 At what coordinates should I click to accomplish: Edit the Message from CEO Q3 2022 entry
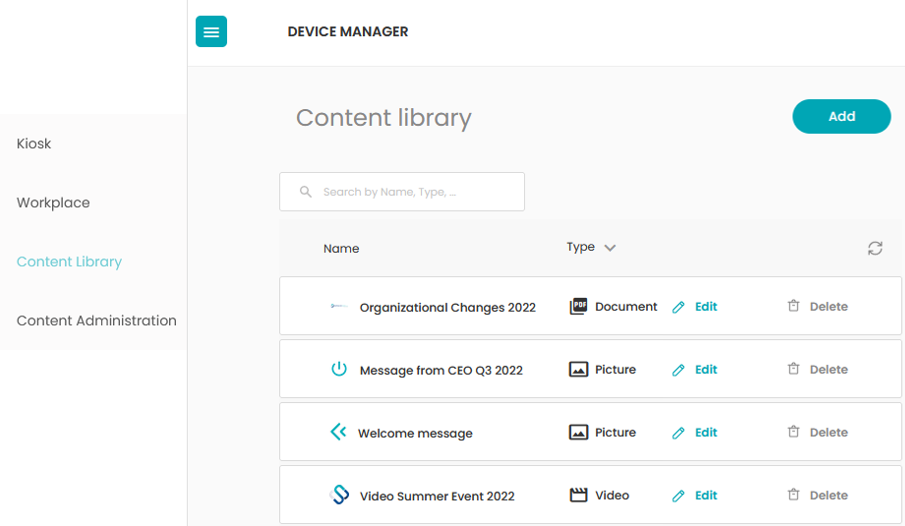pos(706,370)
